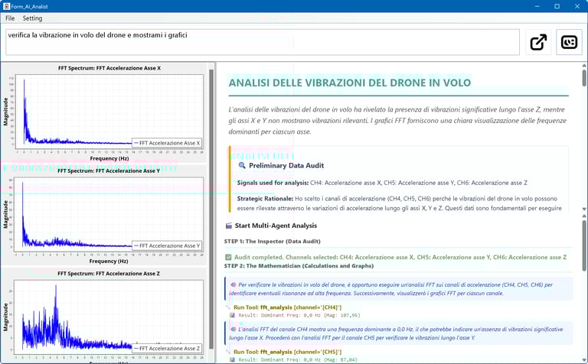Click the Strategic Rationale label
Image resolution: width=588 pixels, height=364 pixels.
(x=265, y=199)
